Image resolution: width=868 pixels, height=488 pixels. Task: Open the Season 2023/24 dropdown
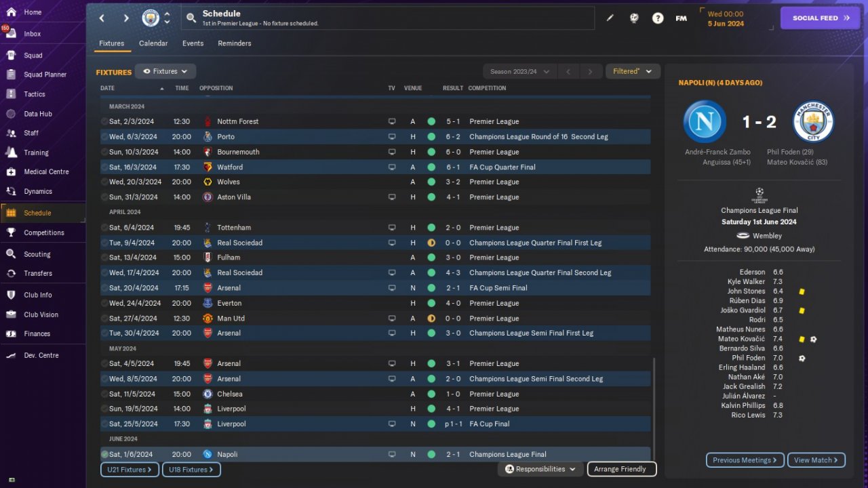[x=519, y=71]
